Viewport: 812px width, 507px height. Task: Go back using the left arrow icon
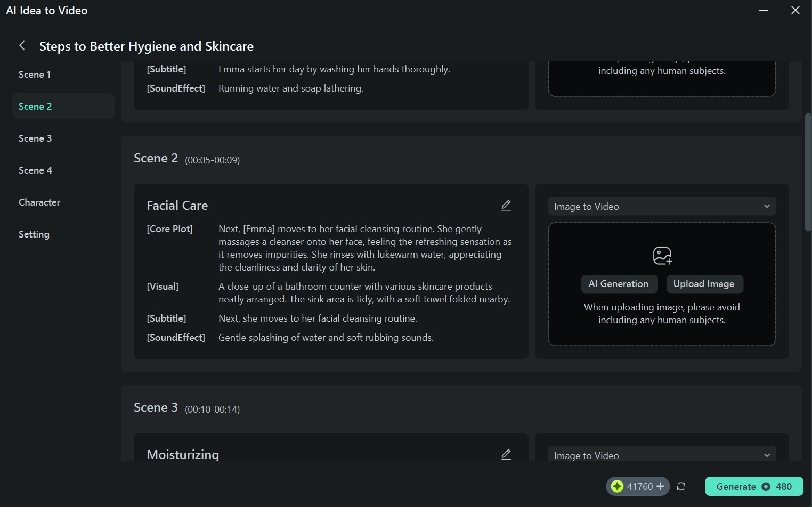(x=22, y=46)
